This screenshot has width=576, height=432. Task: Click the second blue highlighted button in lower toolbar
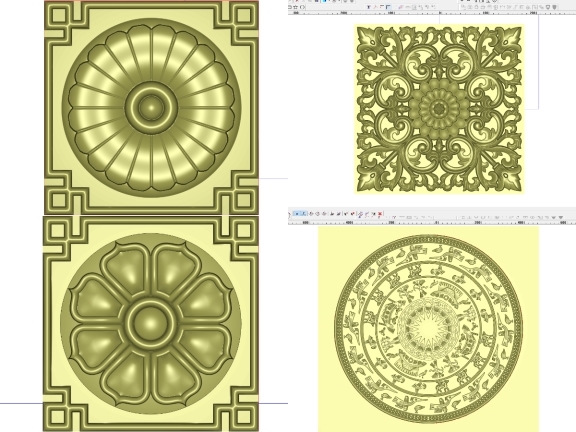304,214
